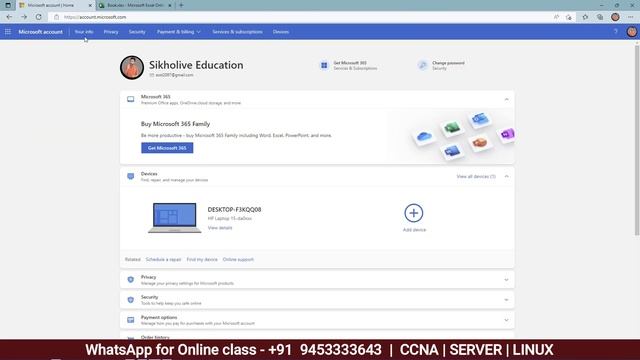Image resolution: width=640 pixels, height=360 pixels.
Task: Collapse the Devices section chevron
Action: coord(506,176)
